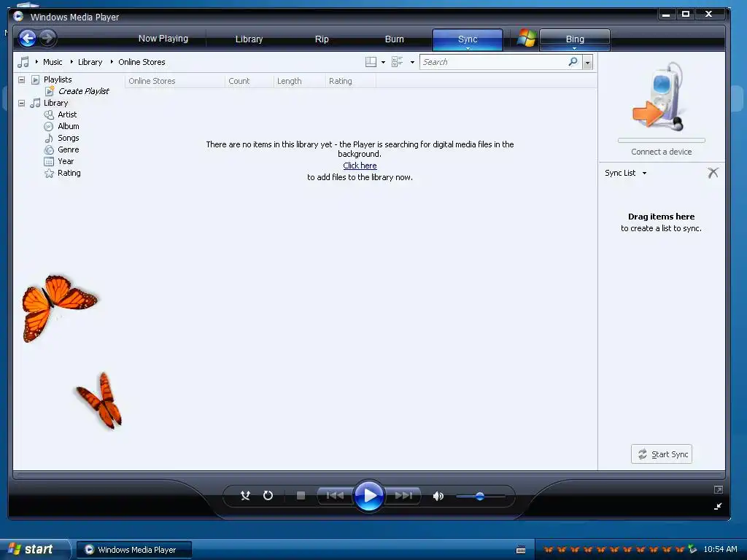Click the on-screen keyboard tray icon
747x560 pixels.
pyautogui.click(x=521, y=550)
